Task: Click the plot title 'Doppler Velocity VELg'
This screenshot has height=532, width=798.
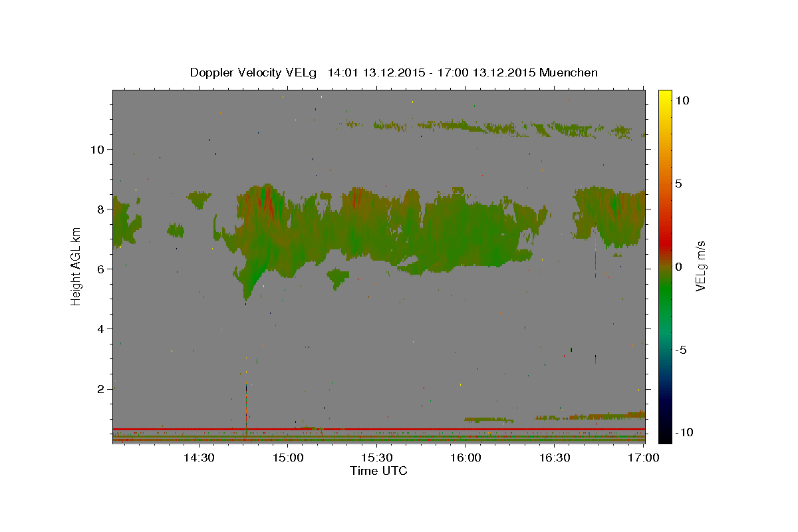Action: coord(255,72)
